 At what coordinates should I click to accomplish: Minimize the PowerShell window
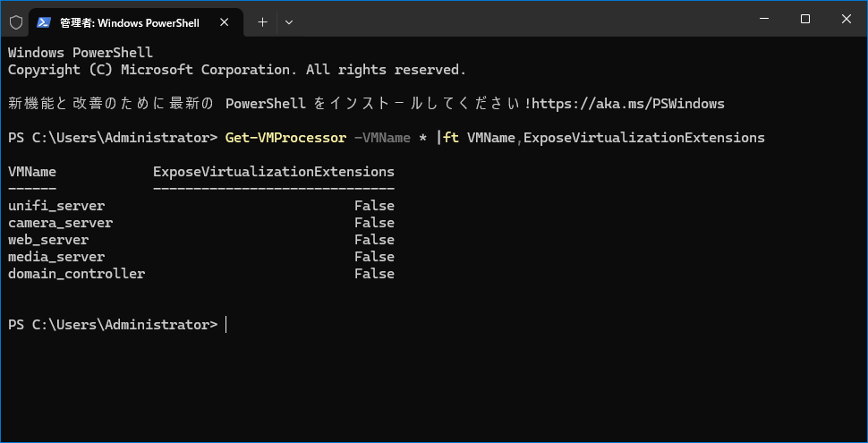tap(766, 19)
